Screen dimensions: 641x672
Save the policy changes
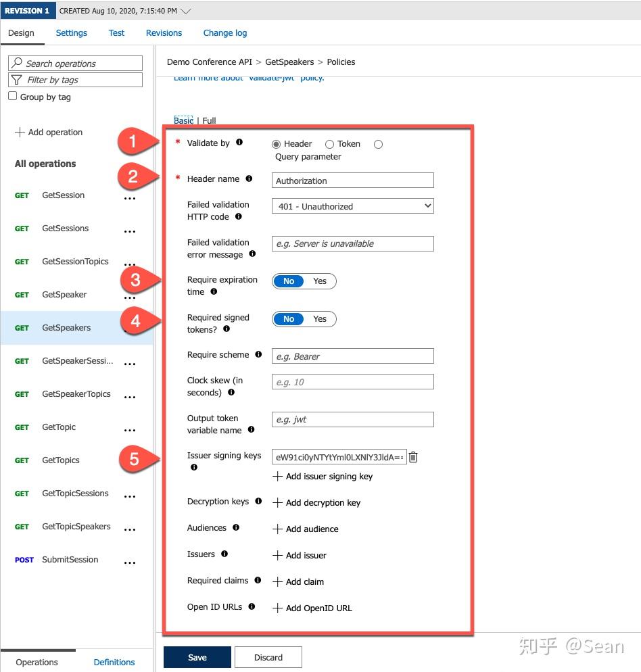pos(197,657)
